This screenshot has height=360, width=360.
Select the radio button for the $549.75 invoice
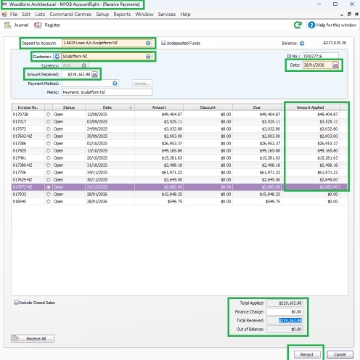tap(49, 202)
